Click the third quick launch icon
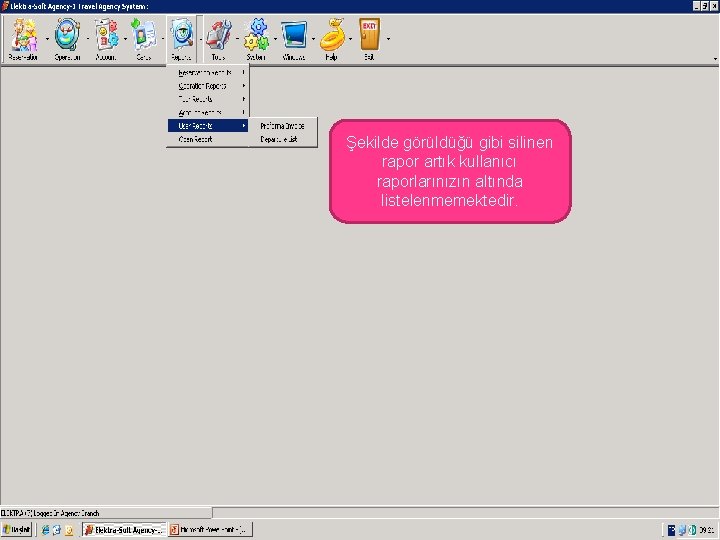The width and height of the screenshot is (720, 540). (69, 530)
